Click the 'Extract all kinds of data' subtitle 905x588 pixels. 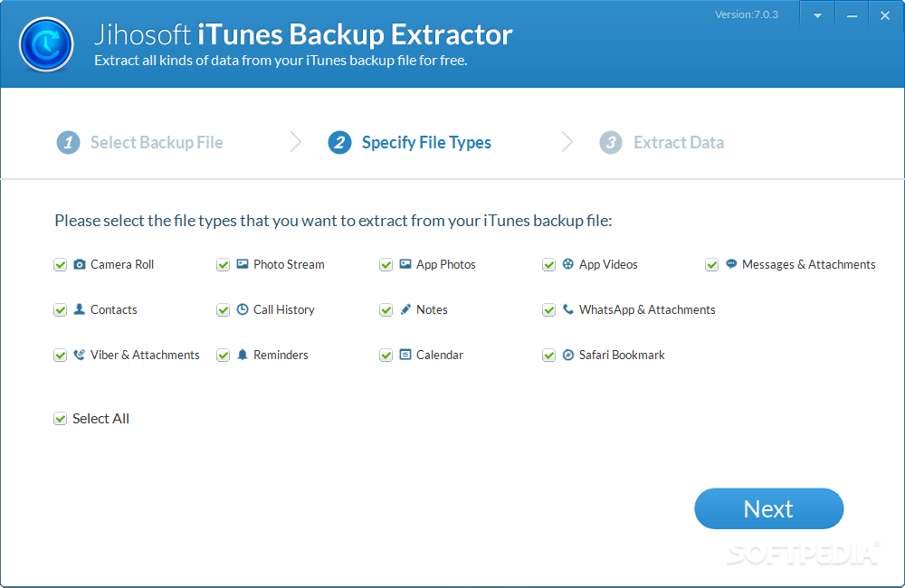coord(281,61)
